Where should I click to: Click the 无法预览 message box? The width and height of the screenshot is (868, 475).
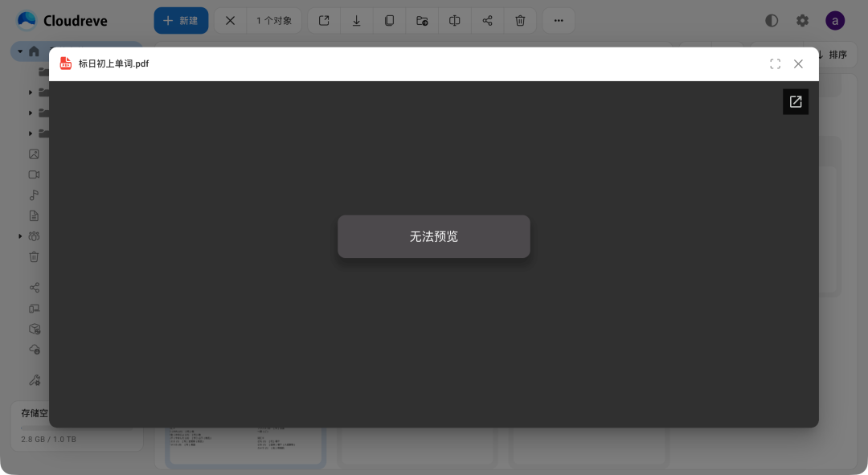click(433, 236)
